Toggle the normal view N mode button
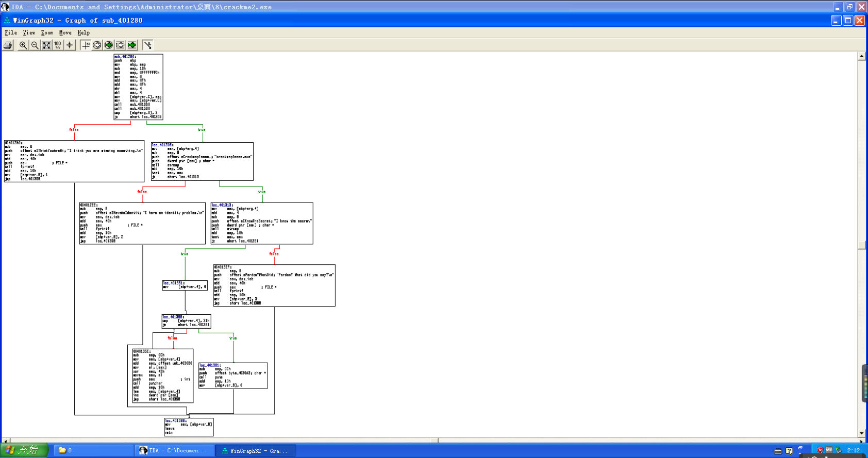 tap(86, 45)
